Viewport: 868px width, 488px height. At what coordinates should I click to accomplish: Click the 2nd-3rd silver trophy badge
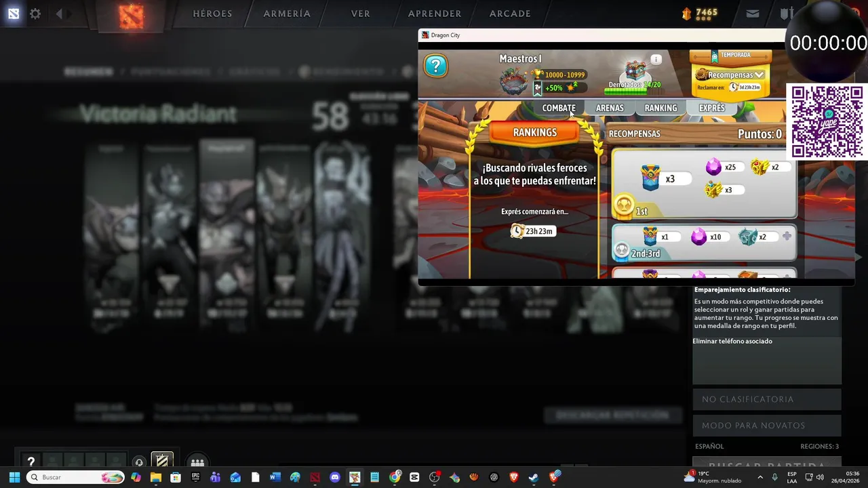621,251
